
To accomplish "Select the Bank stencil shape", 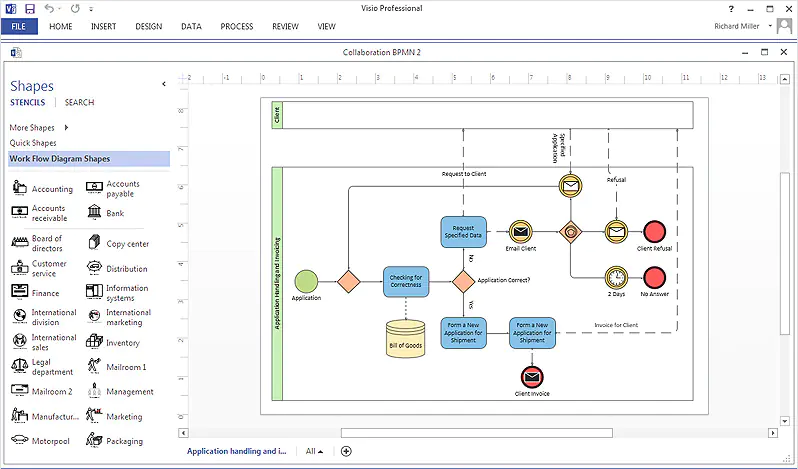I will (x=94, y=212).
